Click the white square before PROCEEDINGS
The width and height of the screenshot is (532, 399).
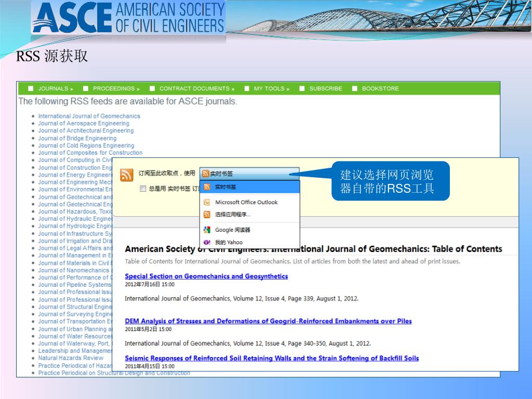[x=86, y=88]
